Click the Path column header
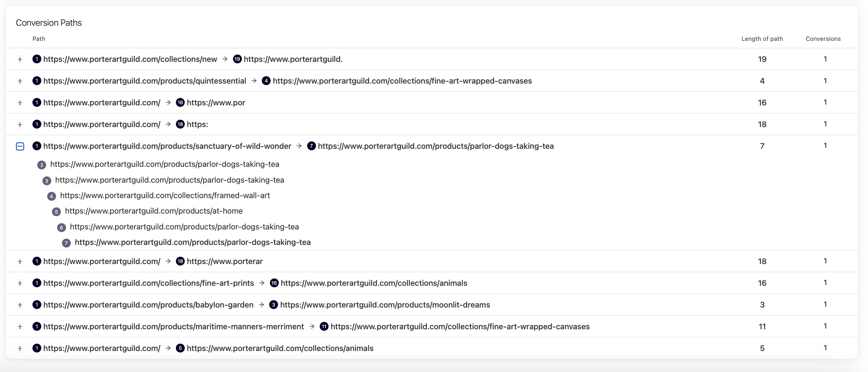 (x=39, y=39)
